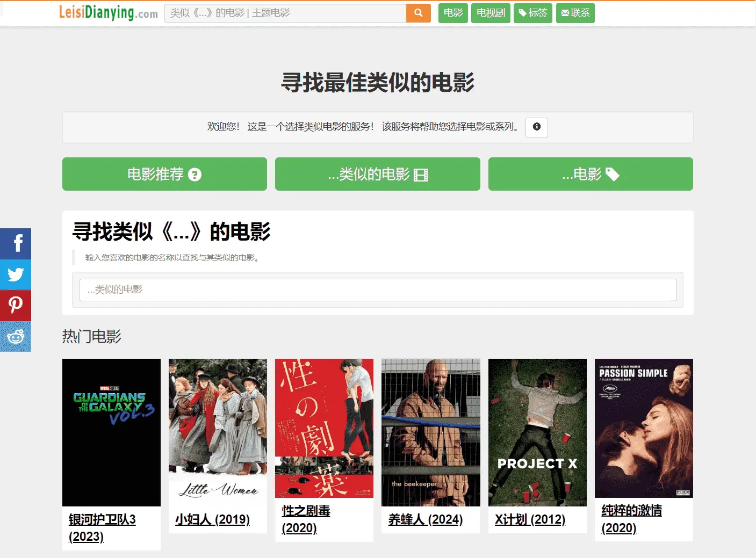Click the ...电影 tag button
756x558 pixels.
pos(590,174)
